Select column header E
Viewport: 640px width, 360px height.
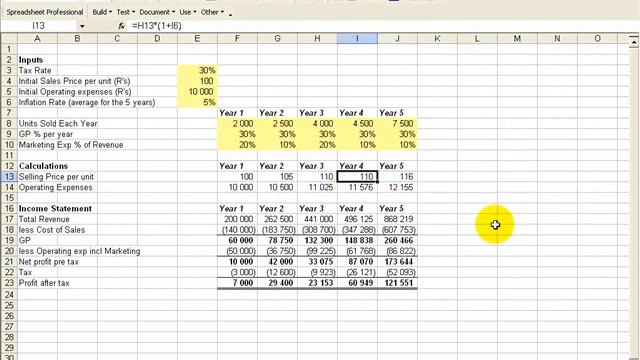pos(197,38)
